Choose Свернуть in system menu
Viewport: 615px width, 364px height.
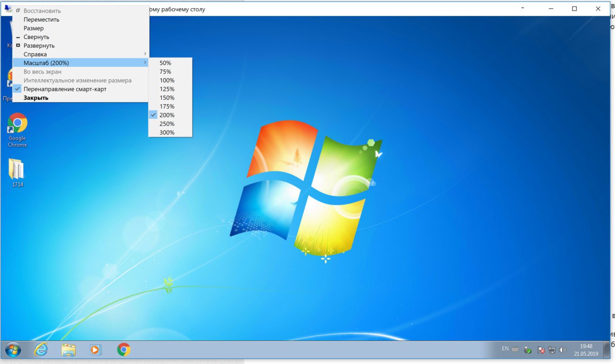coord(80,37)
